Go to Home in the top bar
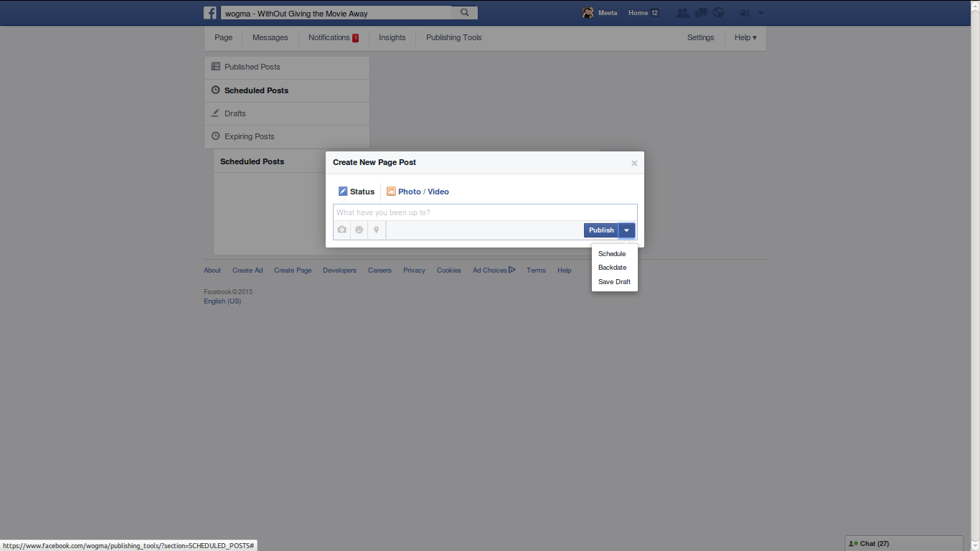Screen dimensions: 980x551 pos(638,13)
